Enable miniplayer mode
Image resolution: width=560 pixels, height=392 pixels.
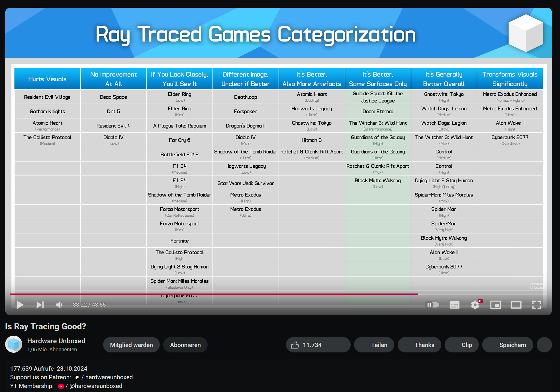coord(495,305)
